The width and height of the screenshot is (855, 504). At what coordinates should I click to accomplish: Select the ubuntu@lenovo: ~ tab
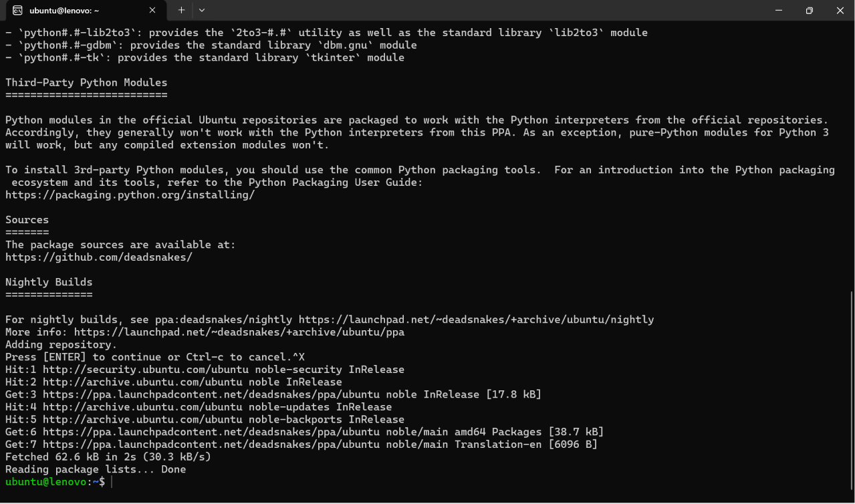(x=84, y=11)
